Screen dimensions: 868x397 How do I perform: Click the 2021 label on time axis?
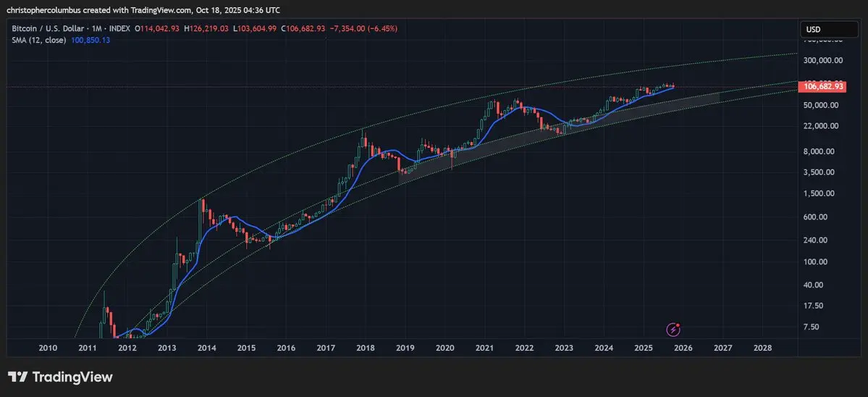click(x=485, y=348)
